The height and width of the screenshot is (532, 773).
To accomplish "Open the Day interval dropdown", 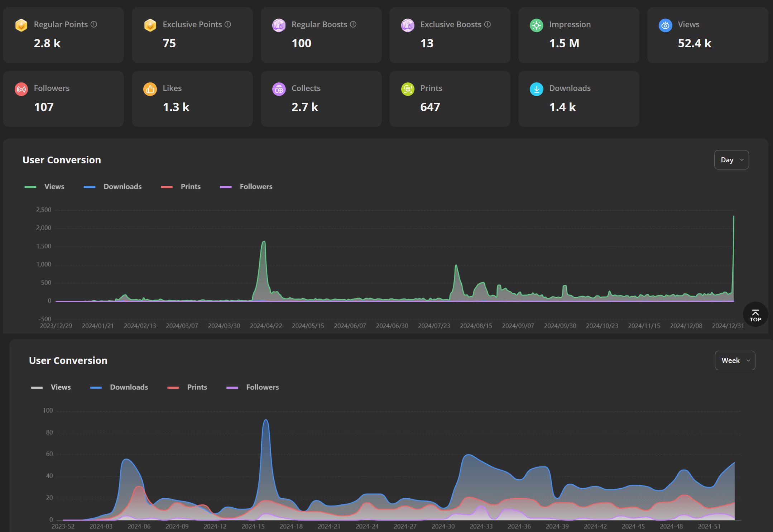I will click(731, 160).
